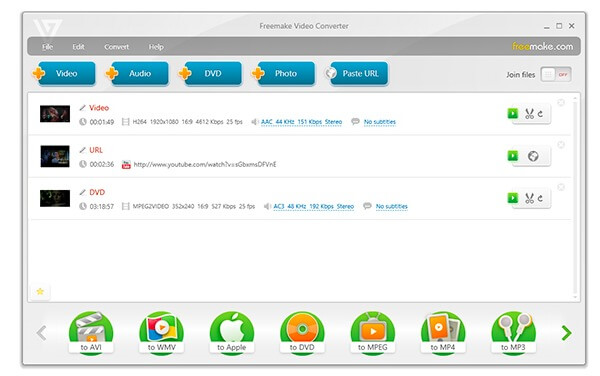Screen dimensions: 600x376
Task: Rename the DVD item with pencil icon
Action: click(82, 192)
